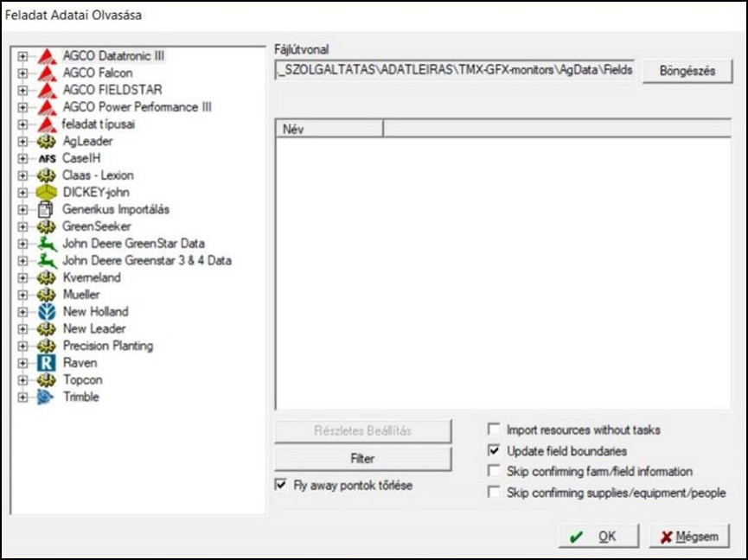This screenshot has height=560, width=748.
Task: Select the AGCO FIELDSTAR label
Action: coord(112,90)
